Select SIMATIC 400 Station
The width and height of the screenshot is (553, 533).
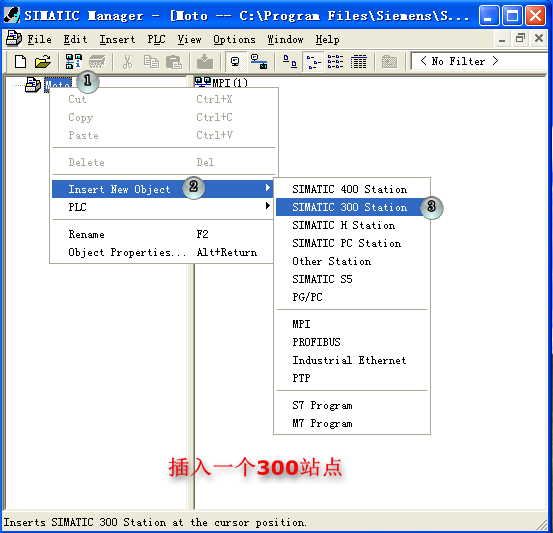(352, 189)
